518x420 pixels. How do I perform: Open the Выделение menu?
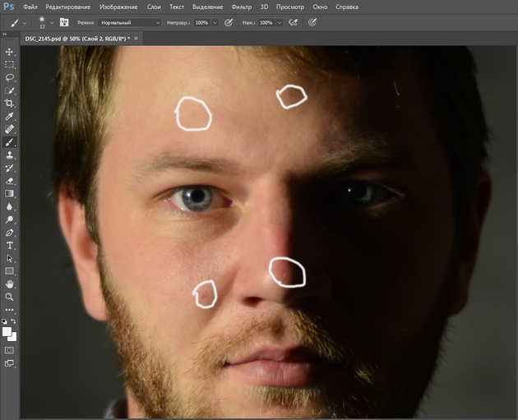pyautogui.click(x=208, y=7)
